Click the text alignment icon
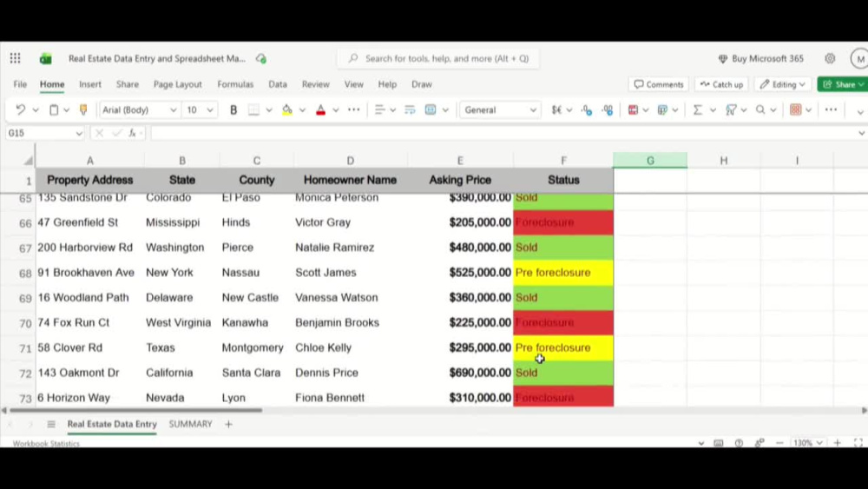This screenshot has height=489, width=868. 379,109
